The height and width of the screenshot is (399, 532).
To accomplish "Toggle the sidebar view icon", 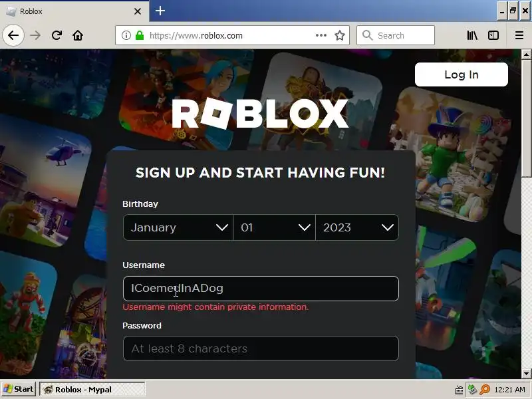I will click(493, 35).
